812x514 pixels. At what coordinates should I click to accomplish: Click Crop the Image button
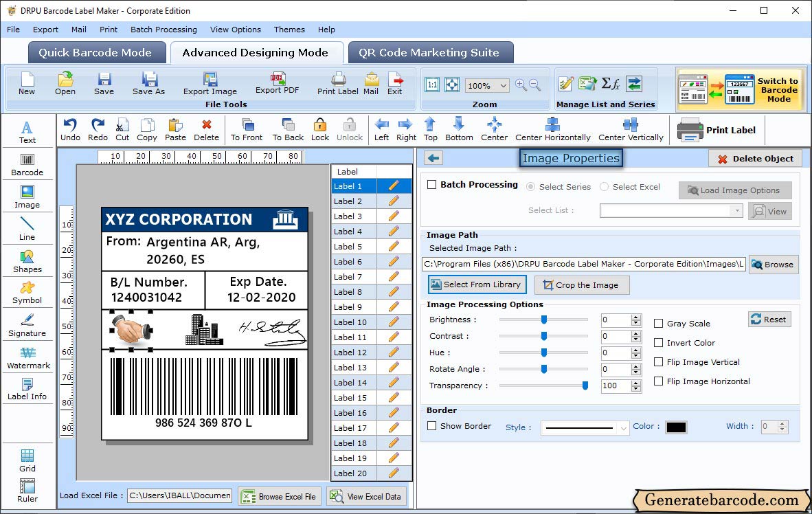point(582,285)
